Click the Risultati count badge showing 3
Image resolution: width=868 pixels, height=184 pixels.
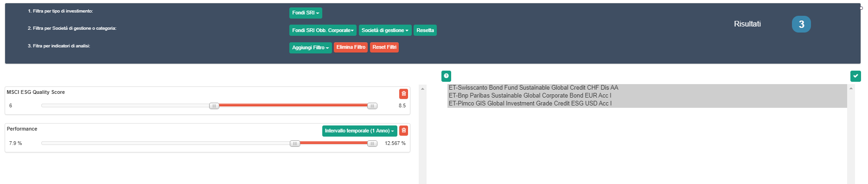[x=801, y=24]
